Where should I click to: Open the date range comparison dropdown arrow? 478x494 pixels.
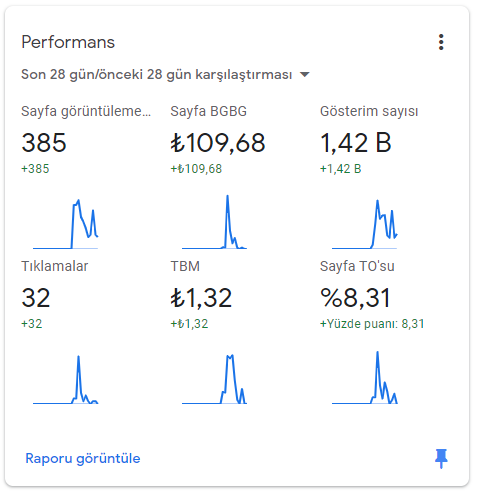tap(304, 74)
